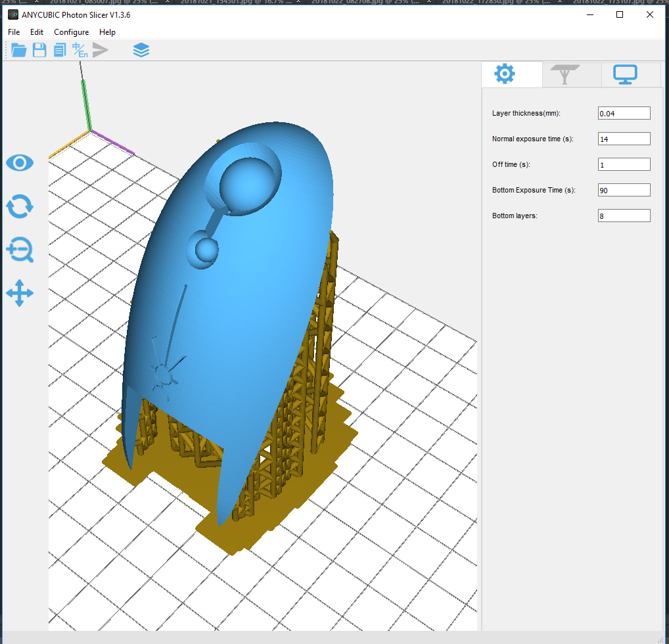Switch language with the Chinese/English icon
The height and width of the screenshot is (644, 669).
point(80,51)
